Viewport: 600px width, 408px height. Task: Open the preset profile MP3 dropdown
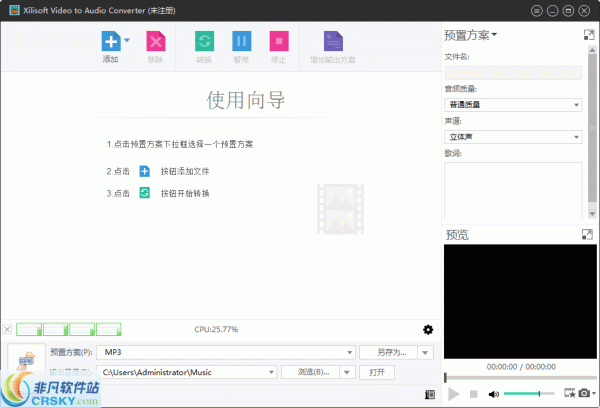pyautogui.click(x=226, y=352)
